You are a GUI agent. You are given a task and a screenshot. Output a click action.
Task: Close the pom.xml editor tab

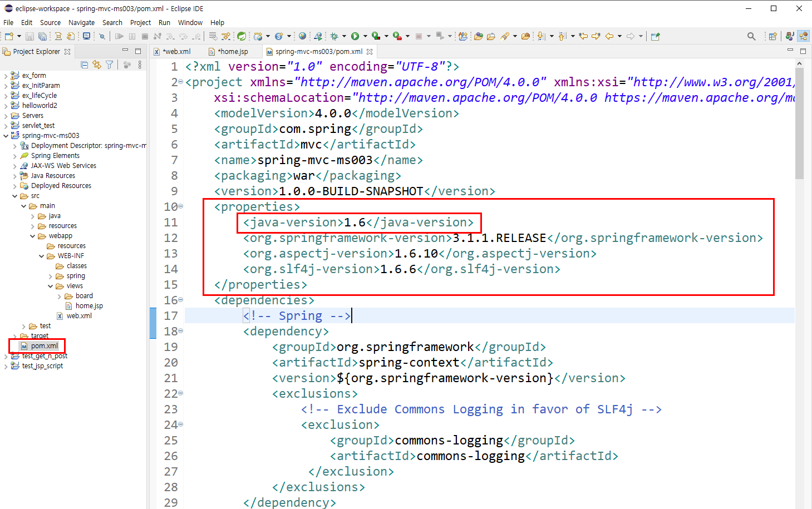pyautogui.click(x=370, y=51)
